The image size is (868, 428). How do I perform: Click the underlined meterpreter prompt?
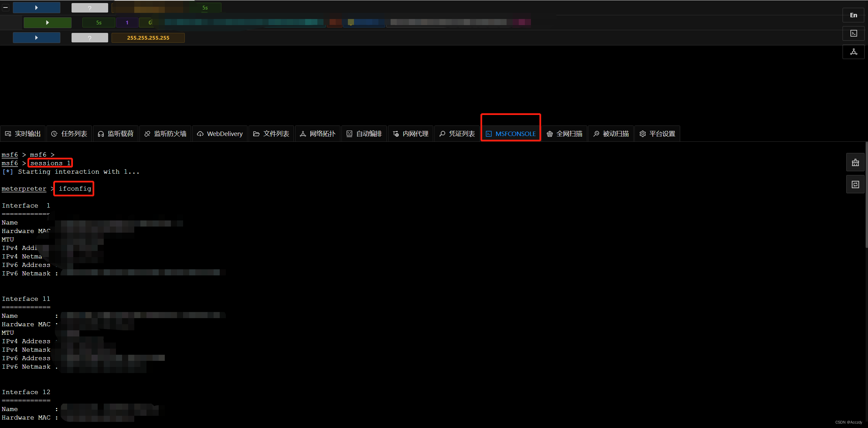pos(24,189)
